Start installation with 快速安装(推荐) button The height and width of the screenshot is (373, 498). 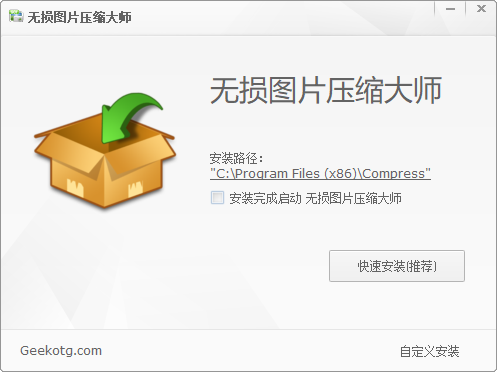click(397, 266)
